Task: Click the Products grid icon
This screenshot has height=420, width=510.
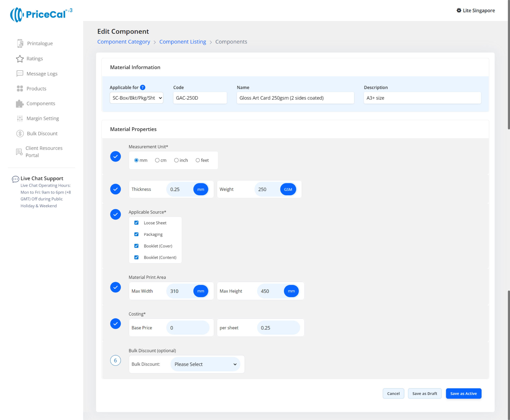Action: 20,89
